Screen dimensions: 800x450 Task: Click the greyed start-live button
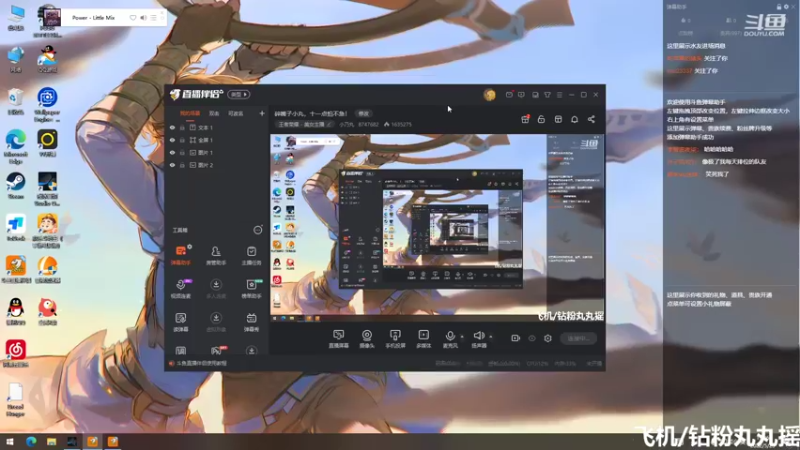tap(579, 338)
